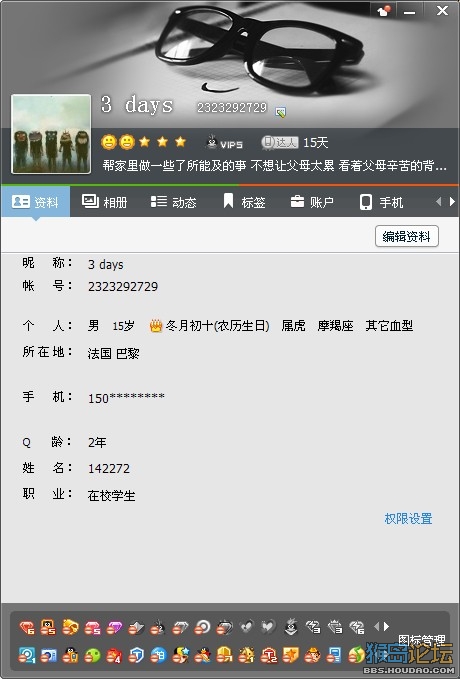Click the gray star service icon
The image size is (460, 679).
point(136,627)
